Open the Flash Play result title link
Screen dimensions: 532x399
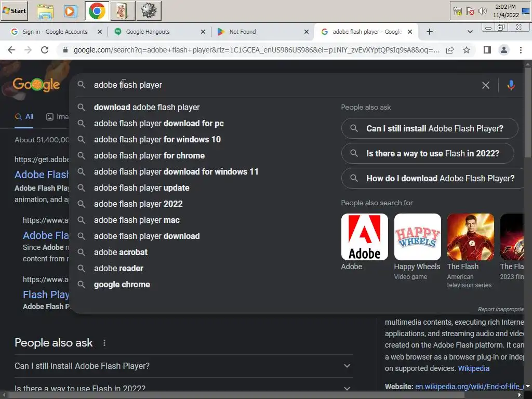(46, 295)
